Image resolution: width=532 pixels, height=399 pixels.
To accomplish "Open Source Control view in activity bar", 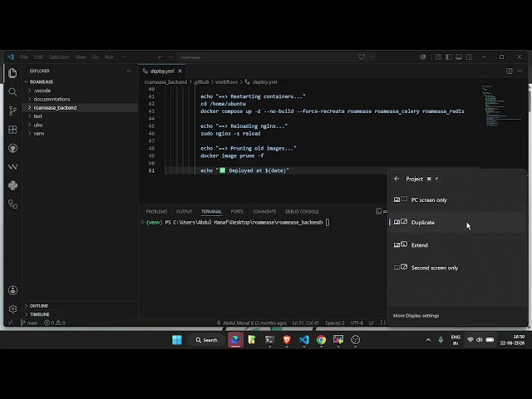I will coord(12,111).
